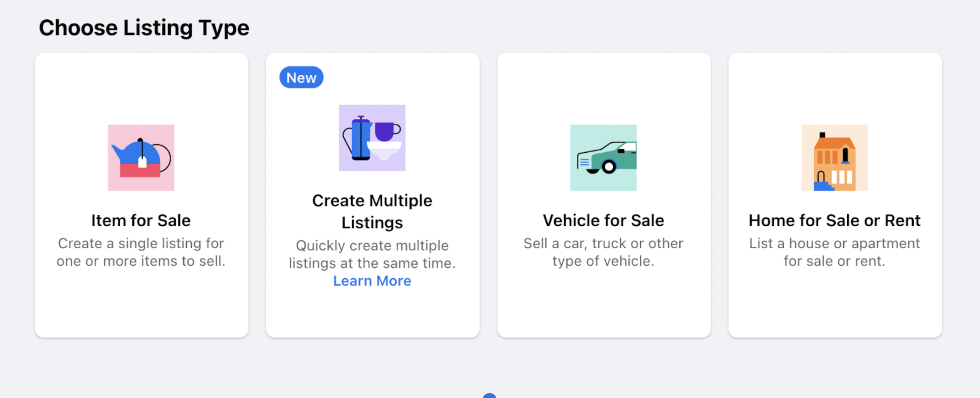Click the French press Multiple Listings icon

click(x=372, y=138)
